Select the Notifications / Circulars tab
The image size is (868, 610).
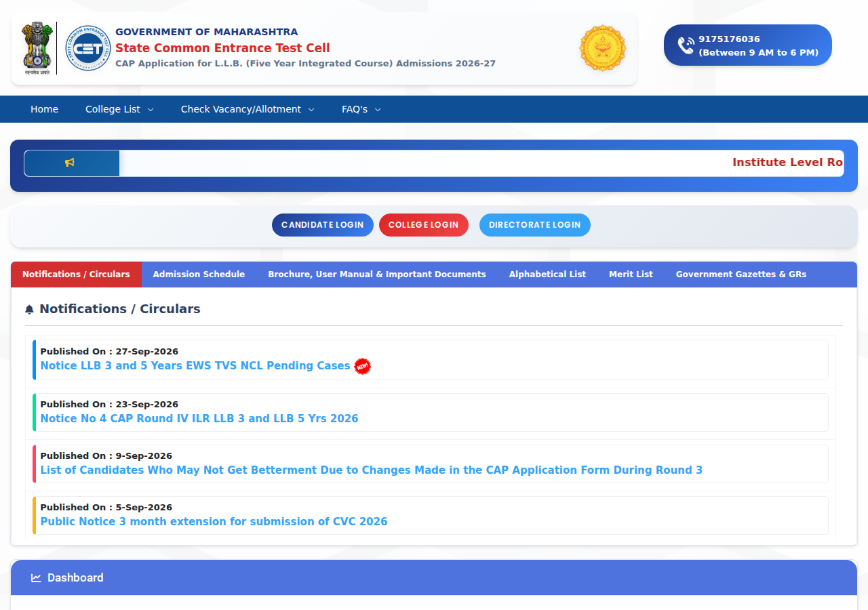(x=76, y=274)
